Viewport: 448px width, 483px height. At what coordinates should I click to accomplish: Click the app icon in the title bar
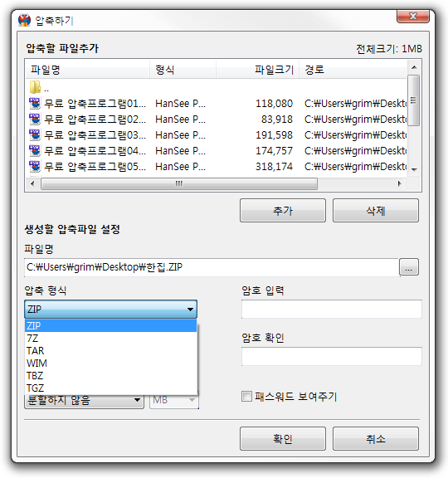[x=24, y=20]
